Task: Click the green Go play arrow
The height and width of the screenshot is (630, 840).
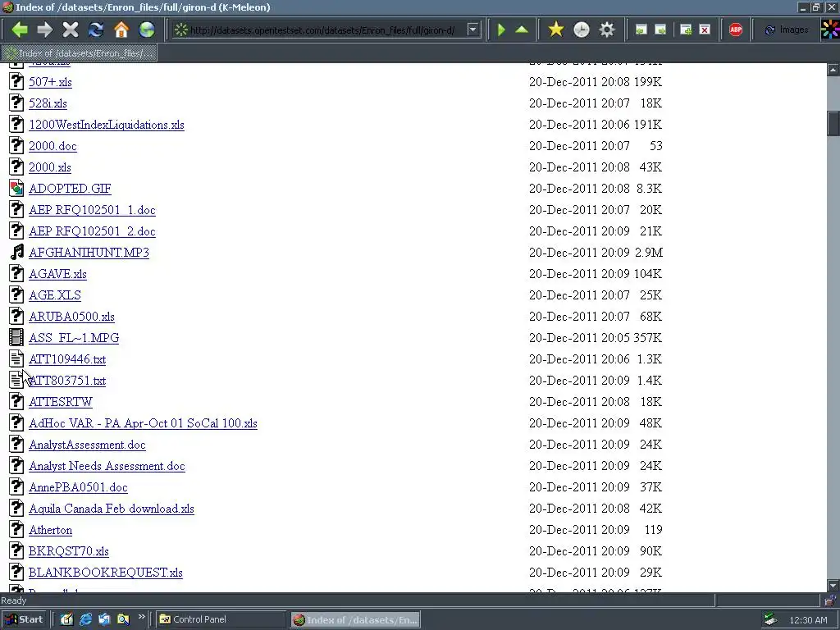Action: point(501,30)
